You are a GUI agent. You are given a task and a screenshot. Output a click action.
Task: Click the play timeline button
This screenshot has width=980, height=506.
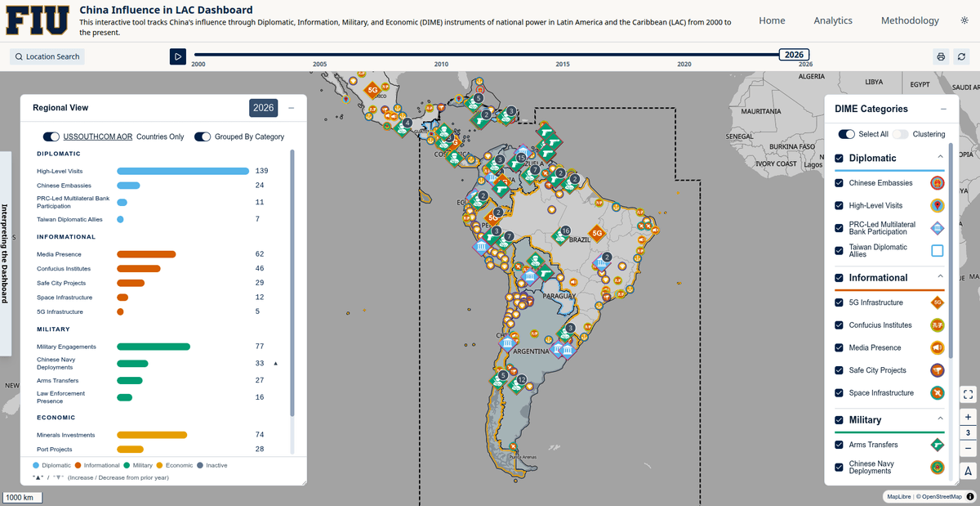pos(178,56)
